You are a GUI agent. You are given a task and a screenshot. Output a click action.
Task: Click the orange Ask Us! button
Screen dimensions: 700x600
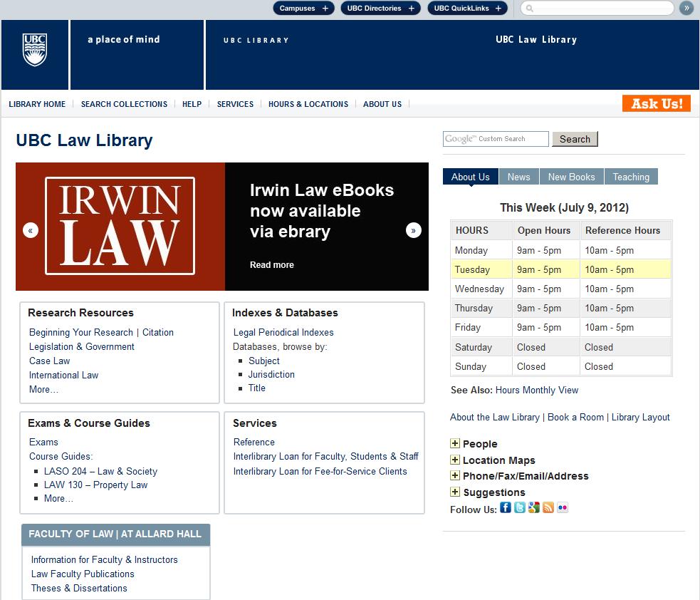656,103
